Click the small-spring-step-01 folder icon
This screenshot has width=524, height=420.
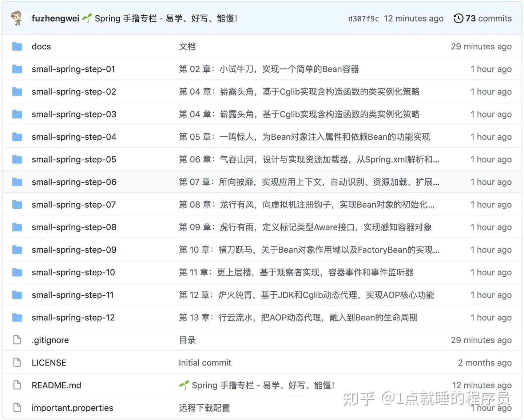point(17,69)
